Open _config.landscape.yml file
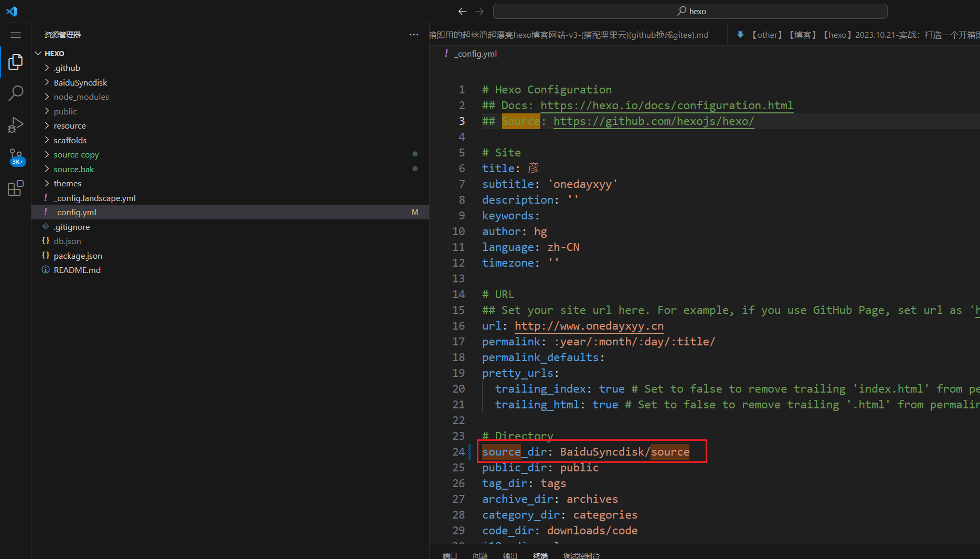 click(231, 198)
